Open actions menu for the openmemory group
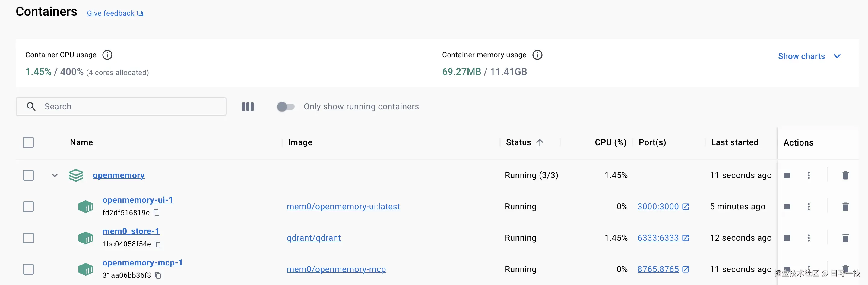 tap(809, 175)
